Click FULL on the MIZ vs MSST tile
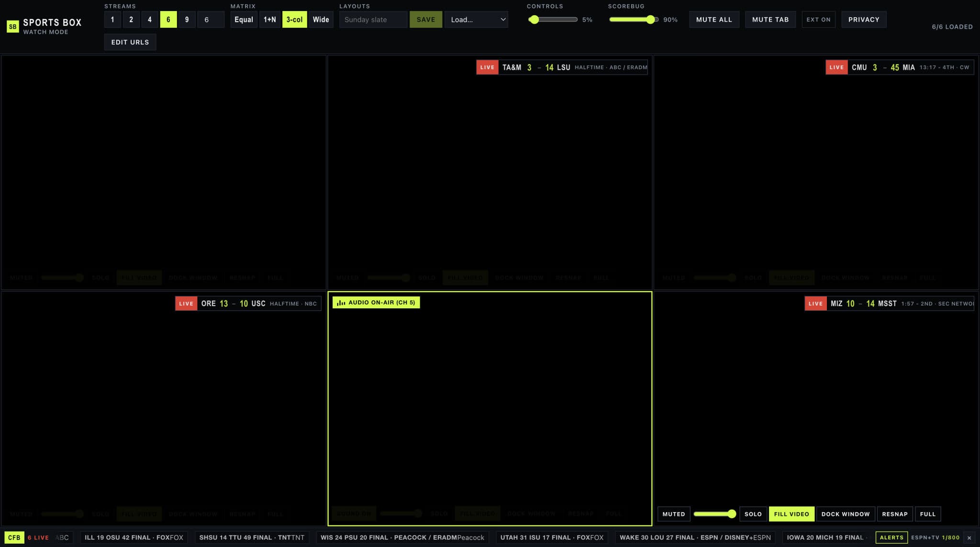This screenshot has width=980, height=547. [928, 514]
